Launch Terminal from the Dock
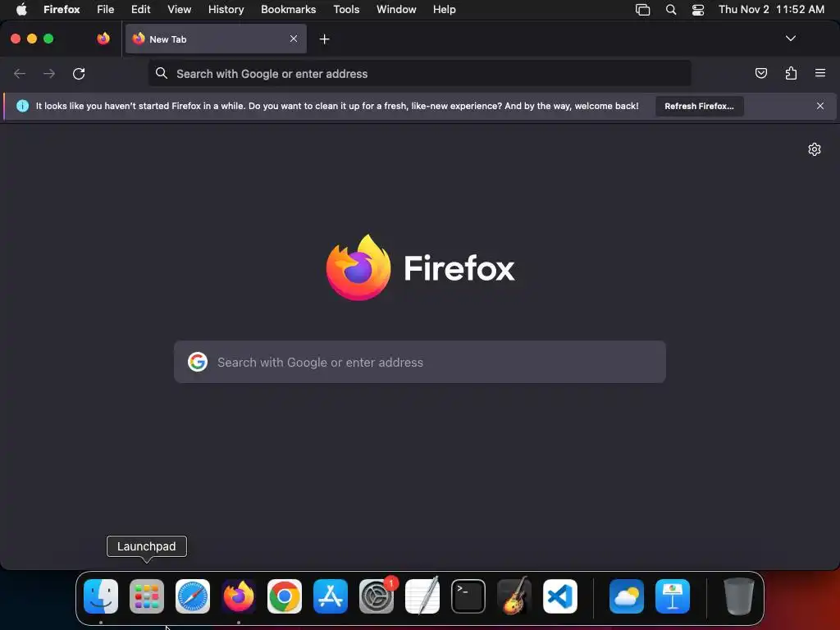Viewport: 840px width, 630px height. pyautogui.click(x=468, y=596)
